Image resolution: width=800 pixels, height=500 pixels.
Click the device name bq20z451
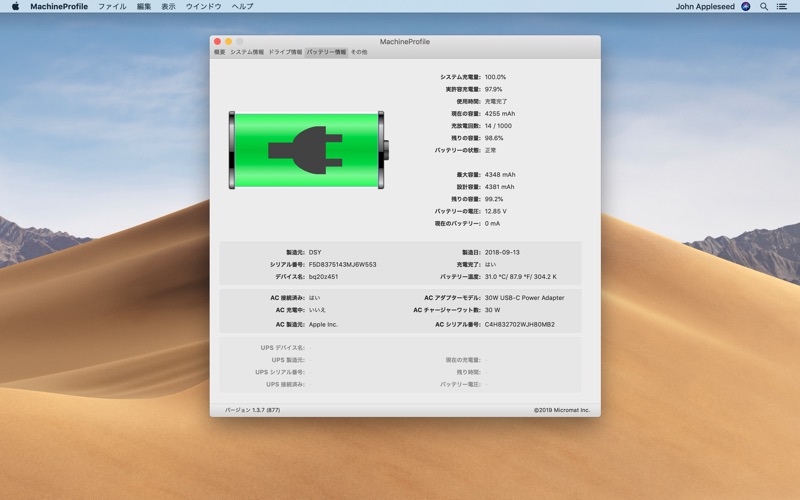tap(323, 277)
